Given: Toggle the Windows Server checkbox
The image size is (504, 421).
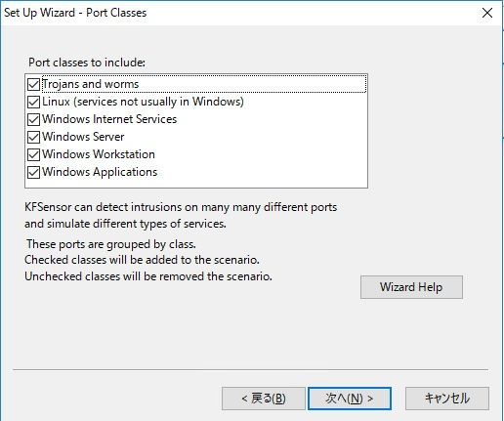Looking at the screenshot, I should pyautogui.click(x=33, y=137).
